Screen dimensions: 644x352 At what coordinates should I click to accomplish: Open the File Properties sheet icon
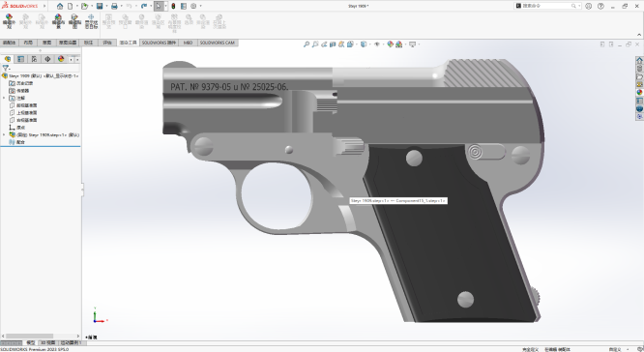pos(184,6)
